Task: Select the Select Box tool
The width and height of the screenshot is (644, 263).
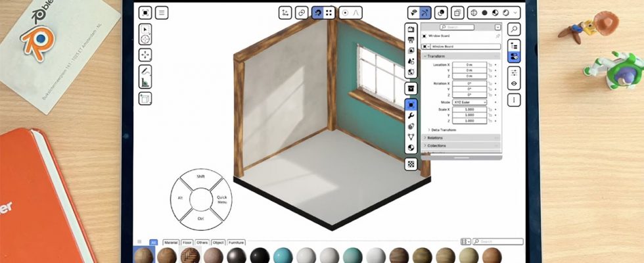Action: [145, 29]
